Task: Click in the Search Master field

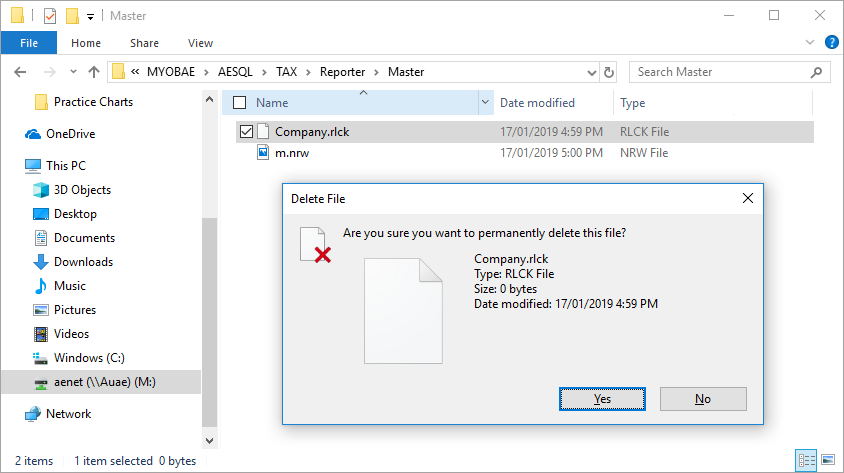Action: tap(722, 72)
